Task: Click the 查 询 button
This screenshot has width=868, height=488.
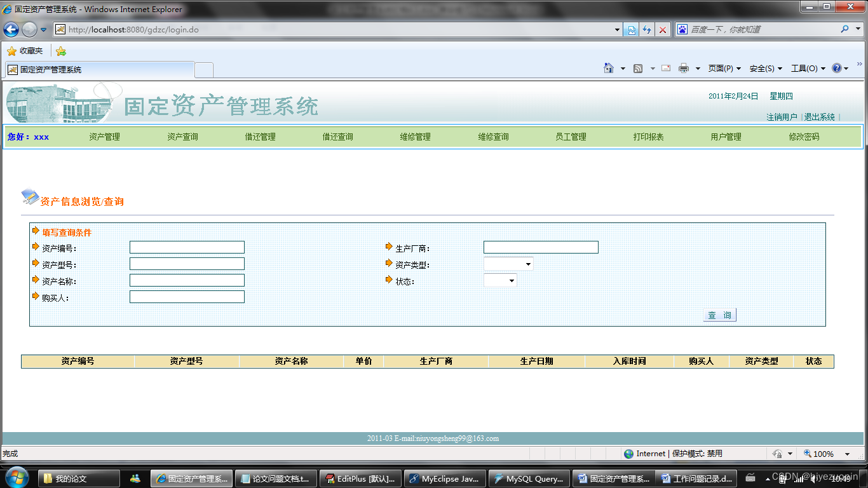Action: click(x=719, y=315)
